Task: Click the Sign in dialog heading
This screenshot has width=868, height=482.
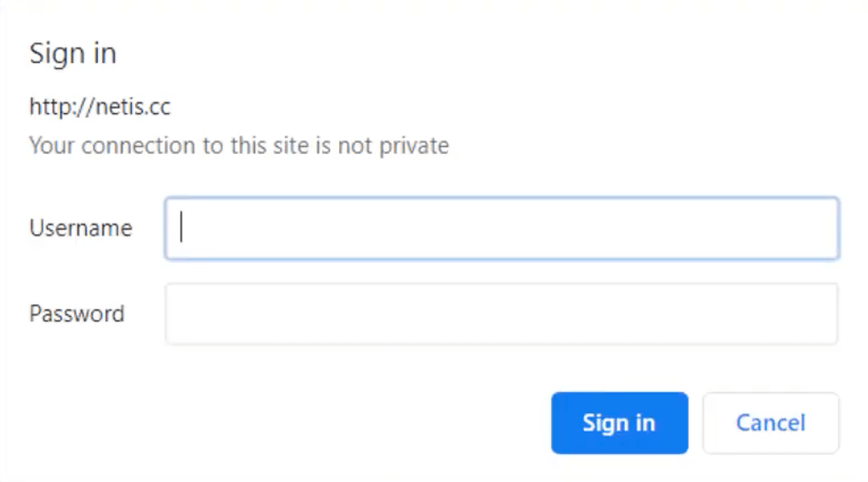Action: pyautogui.click(x=72, y=54)
